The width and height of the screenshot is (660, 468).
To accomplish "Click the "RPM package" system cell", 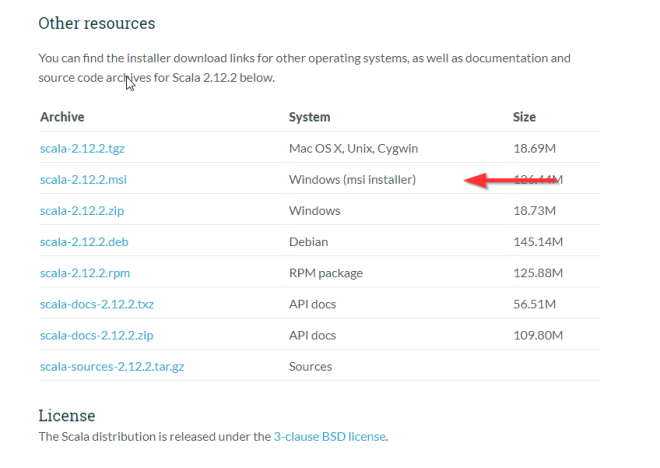I will tap(326, 273).
